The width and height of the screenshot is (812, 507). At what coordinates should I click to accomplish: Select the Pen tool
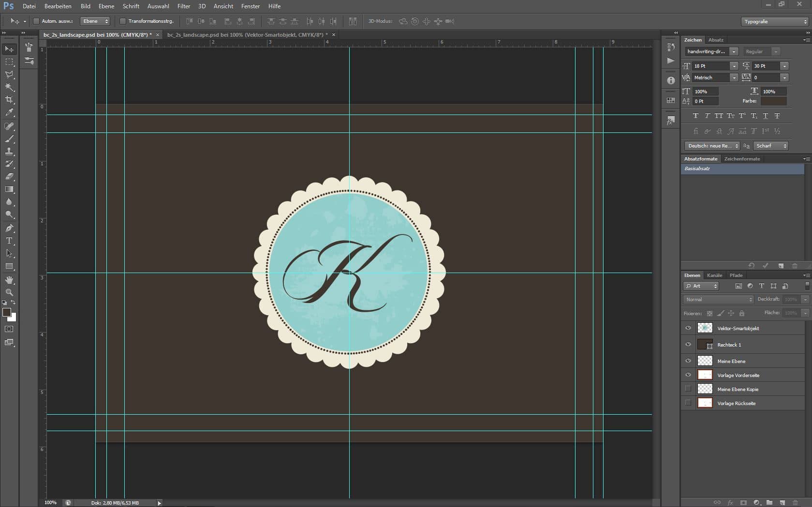(9, 228)
